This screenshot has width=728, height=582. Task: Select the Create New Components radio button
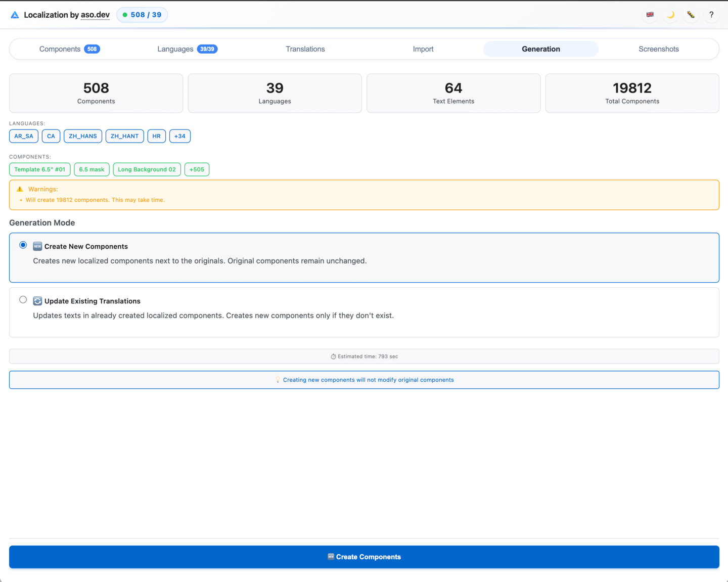tap(23, 245)
